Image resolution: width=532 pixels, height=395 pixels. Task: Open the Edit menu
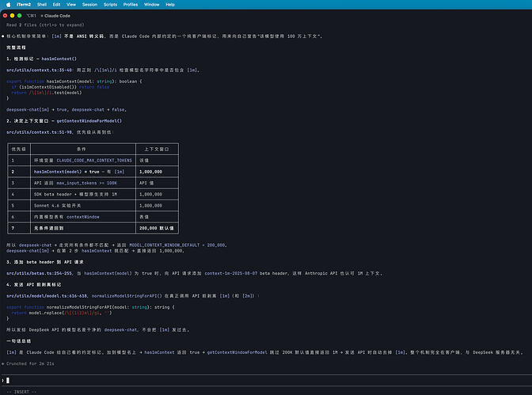(57, 5)
